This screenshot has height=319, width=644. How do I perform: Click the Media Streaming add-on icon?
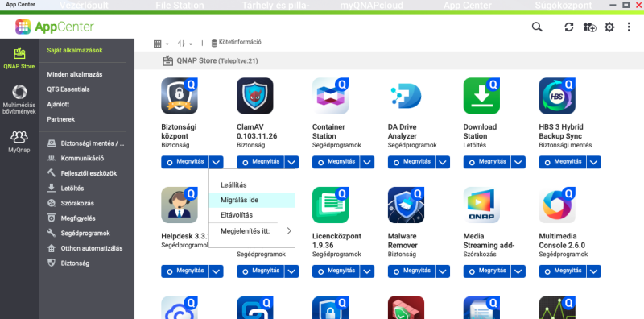[481, 205]
